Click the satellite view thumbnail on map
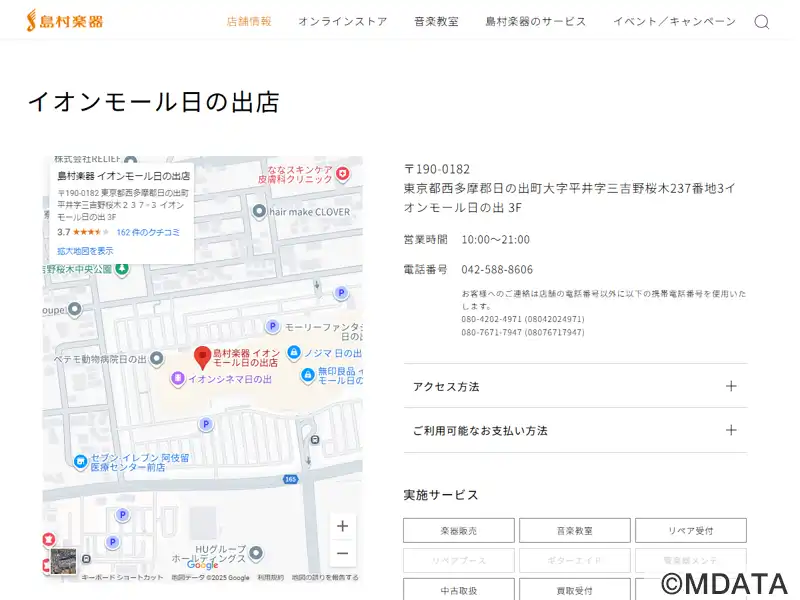800x600 pixels. point(64,560)
